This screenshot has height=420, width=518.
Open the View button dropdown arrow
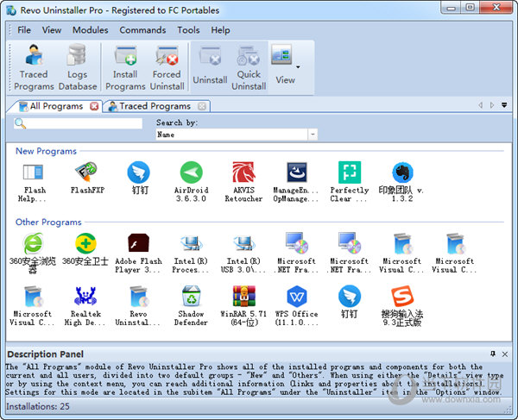tap(298, 67)
